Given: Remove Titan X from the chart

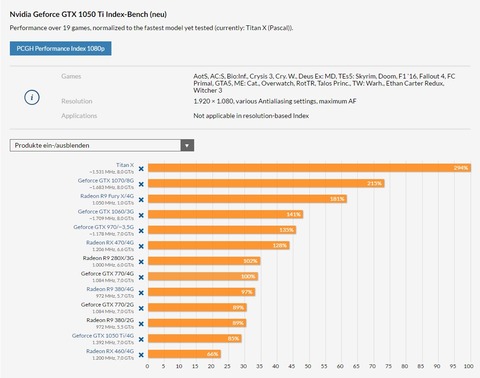Looking at the screenshot, I should click(x=141, y=169).
